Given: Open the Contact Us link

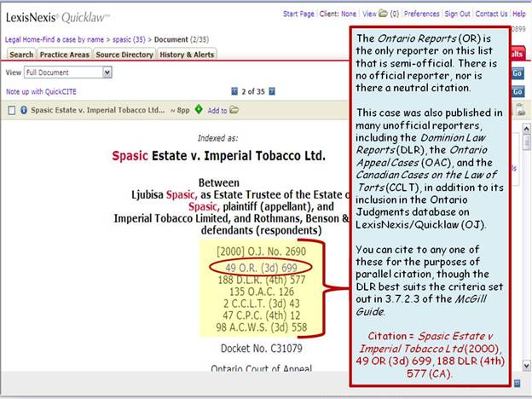Looking at the screenshot, I should tap(491, 14).
